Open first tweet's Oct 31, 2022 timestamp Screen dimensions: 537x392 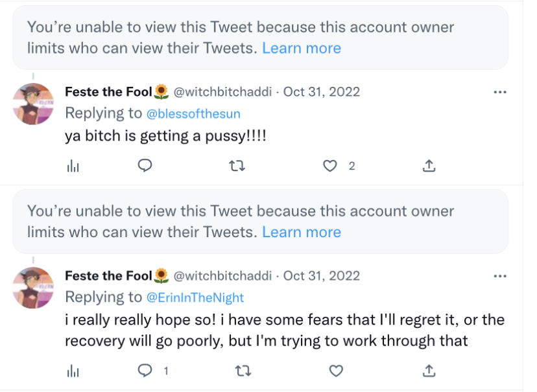pos(322,92)
